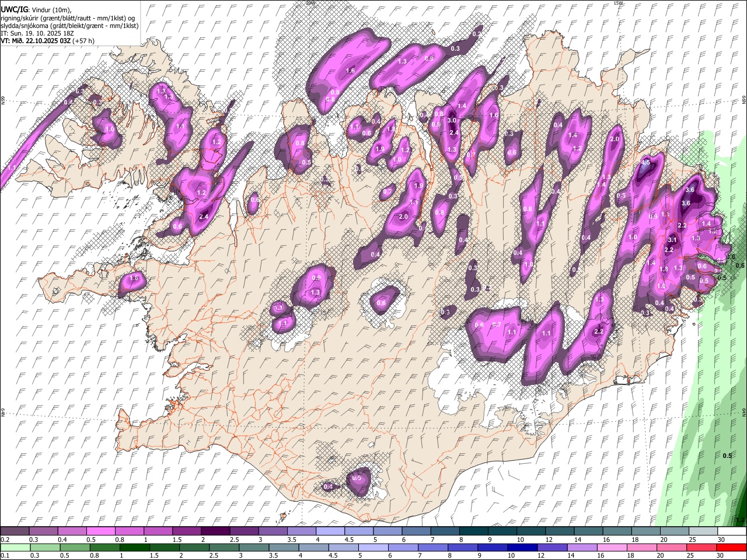The width and height of the screenshot is (747, 560).
Task: Select the snow legend swatch for 1.5–2
Action: (x=186, y=531)
